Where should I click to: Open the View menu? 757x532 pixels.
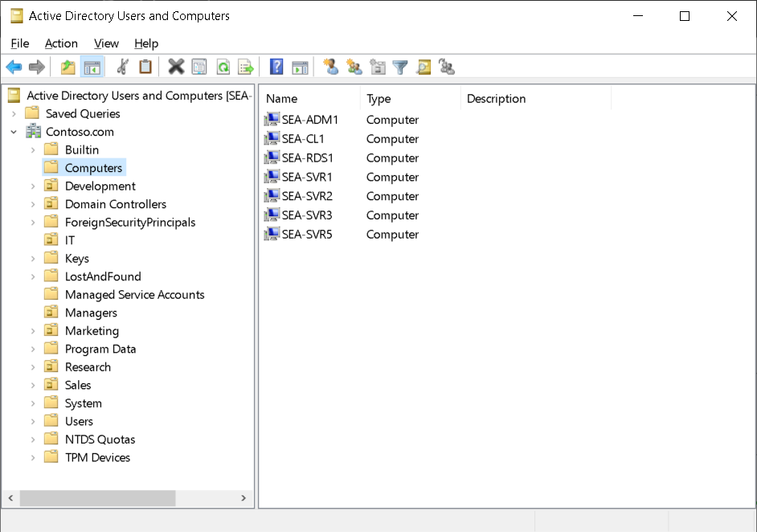click(106, 43)
